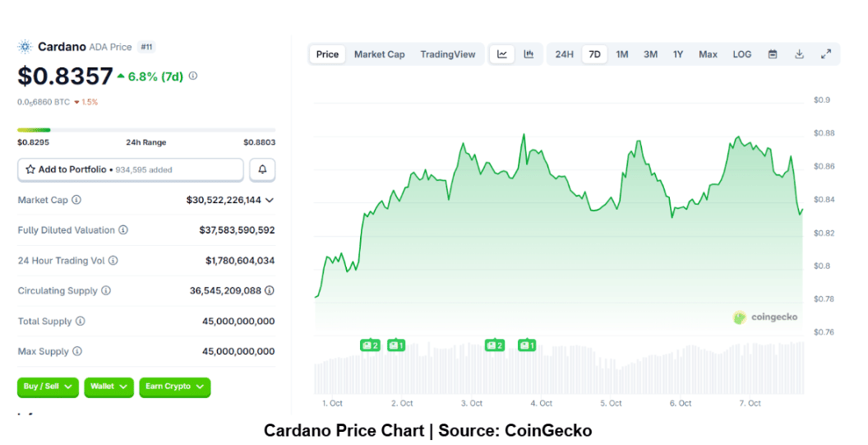Click the news marker near 4. Oct
868x445 pixels.
point(528,345)
